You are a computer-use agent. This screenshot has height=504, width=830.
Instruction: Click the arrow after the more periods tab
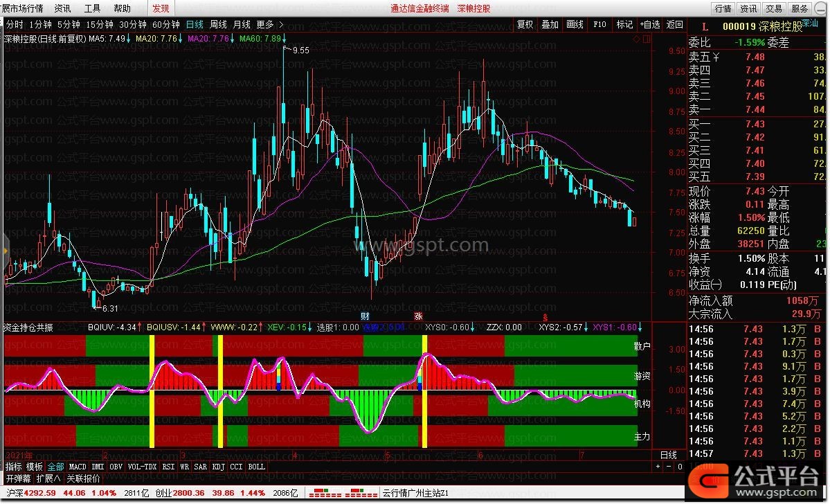[281, 24]
